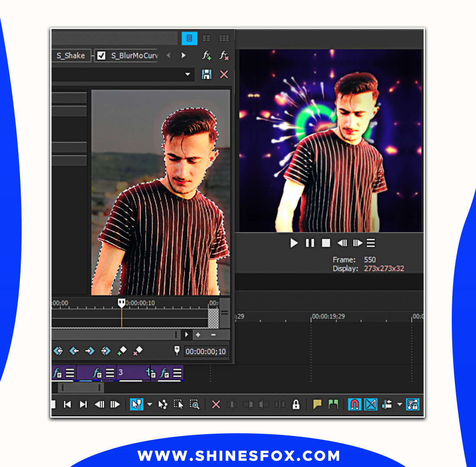Save the current effect preset
Viewport: 476px width, 467px height.
coord(207,74)
